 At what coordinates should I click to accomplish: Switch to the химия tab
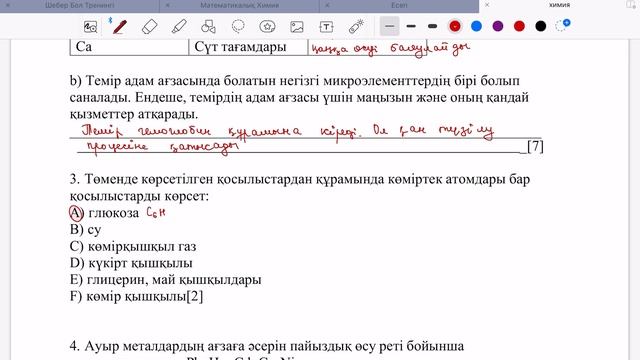pyautogui.click(x=559, y=5)
